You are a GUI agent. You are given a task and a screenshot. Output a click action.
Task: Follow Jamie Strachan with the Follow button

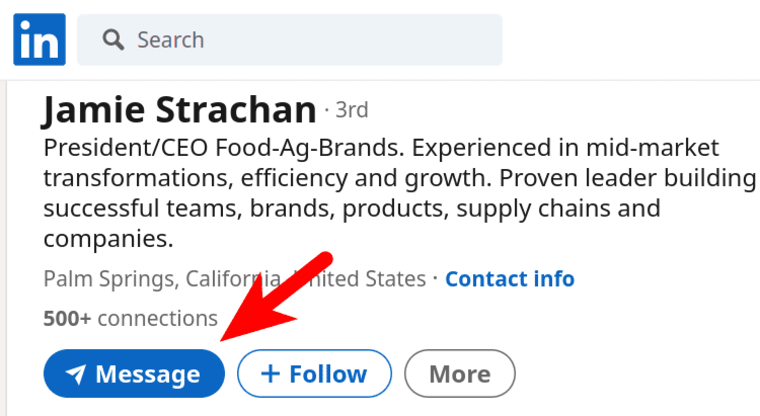tap(314, 373)
